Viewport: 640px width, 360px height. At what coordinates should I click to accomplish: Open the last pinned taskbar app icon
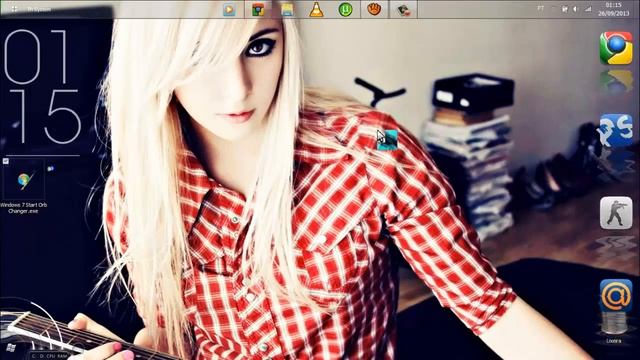[404, 10]
